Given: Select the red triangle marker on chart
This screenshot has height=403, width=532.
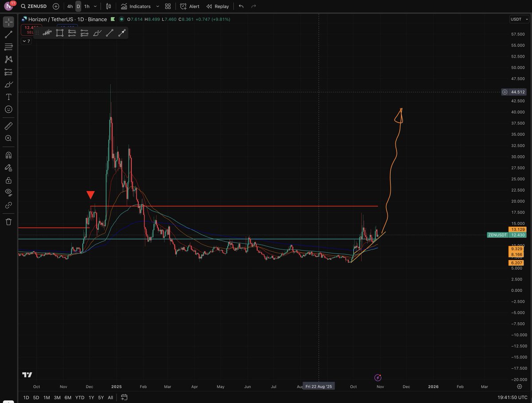Looking at the screenshot, I should tap(90, 195).
